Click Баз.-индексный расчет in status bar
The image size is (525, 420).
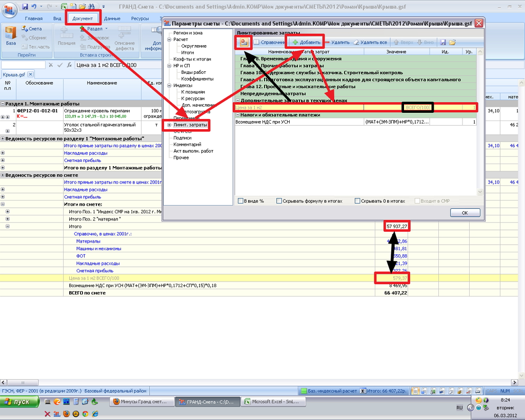(330, 391)
